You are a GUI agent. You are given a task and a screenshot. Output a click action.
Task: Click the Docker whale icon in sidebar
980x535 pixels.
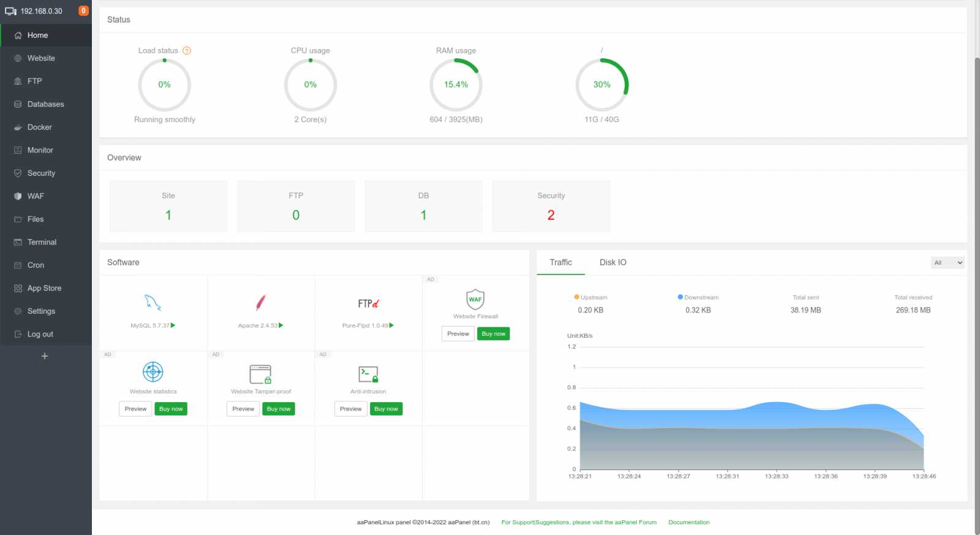point(18,127)
